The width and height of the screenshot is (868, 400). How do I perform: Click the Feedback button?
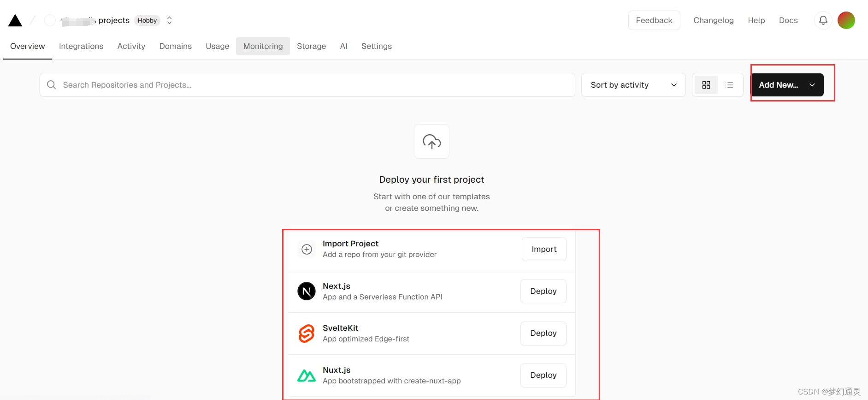[654, 20]
